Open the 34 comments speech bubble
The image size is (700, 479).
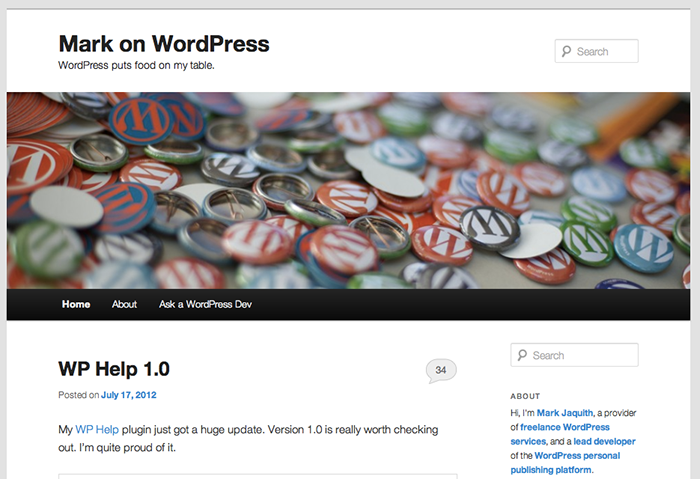(x=440, y=370)
